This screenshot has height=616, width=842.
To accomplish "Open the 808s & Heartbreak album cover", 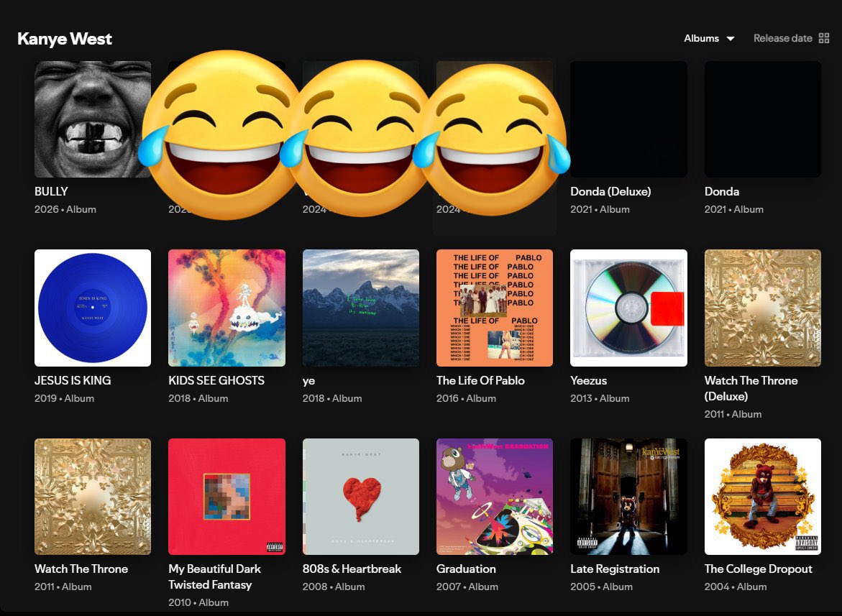I will pyautogui.click(x=361, y=497).
